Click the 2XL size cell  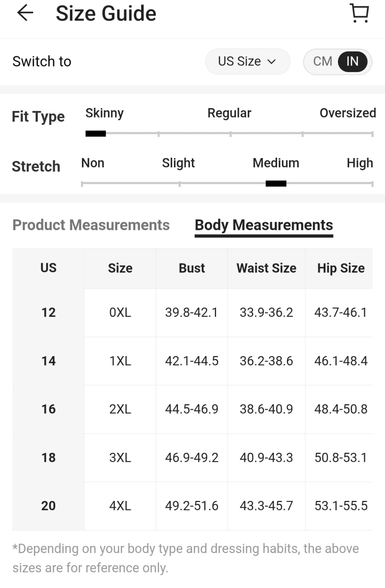tap(120, 409)
